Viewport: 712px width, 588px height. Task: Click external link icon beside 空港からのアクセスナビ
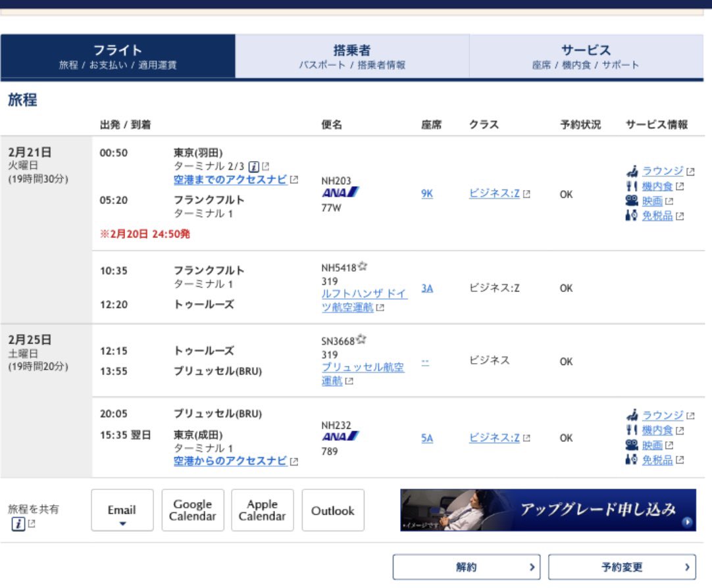[x=294, y=462]
